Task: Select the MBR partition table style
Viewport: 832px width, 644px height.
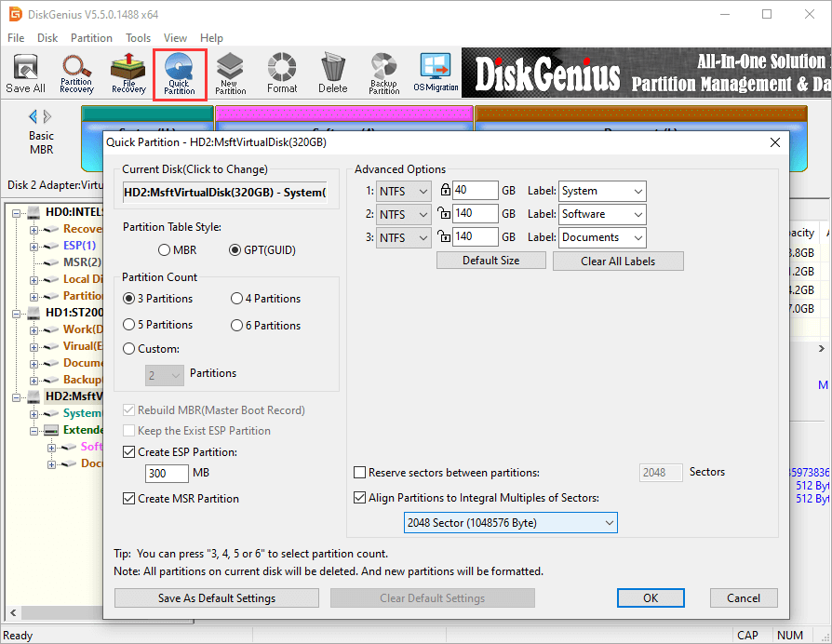Action: (x=165, y=250)
